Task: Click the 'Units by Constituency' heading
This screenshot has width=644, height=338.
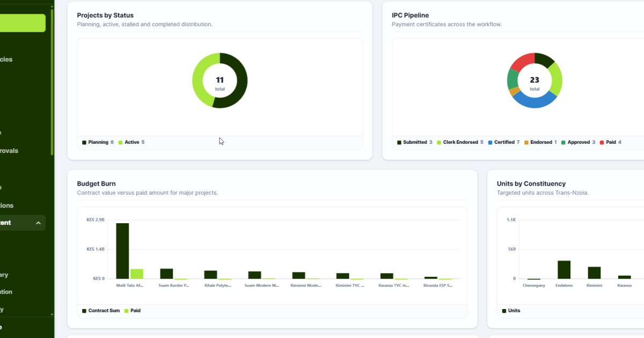Action: point(531,183)
